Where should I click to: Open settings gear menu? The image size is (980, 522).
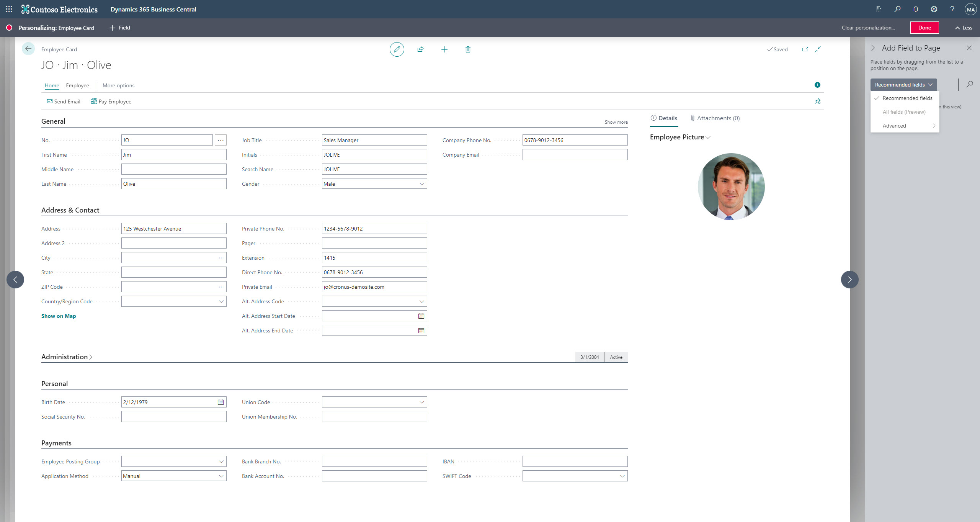click(934, 9)
